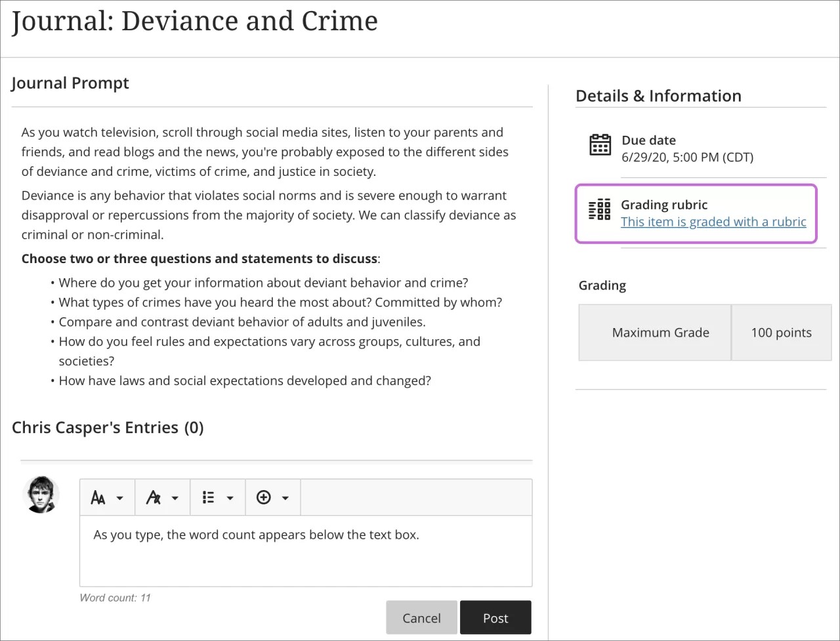Open the text style dropdown arrow

(120, 497)
